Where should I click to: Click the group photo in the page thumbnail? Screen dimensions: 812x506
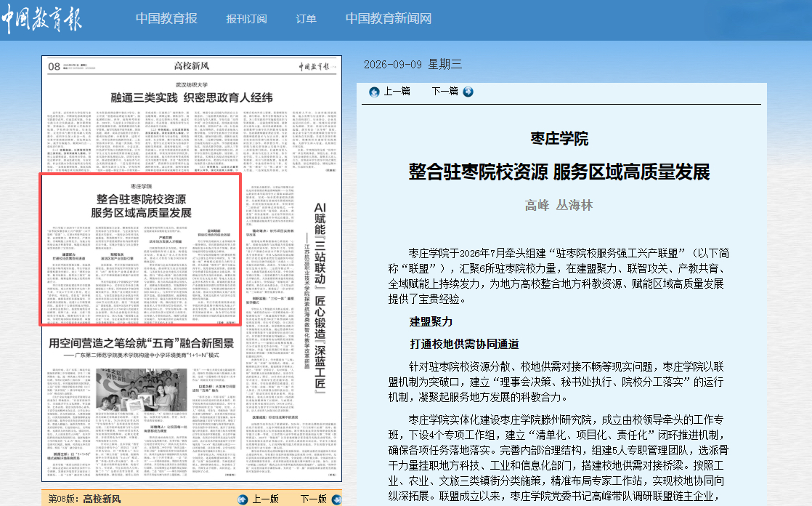click(142, 390)
